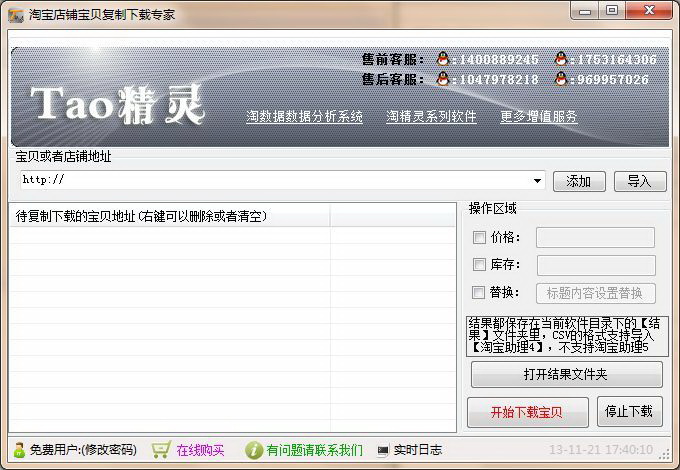Click 标题内容设置替换 button
This screenshot has width=680, height=470.
595,294
